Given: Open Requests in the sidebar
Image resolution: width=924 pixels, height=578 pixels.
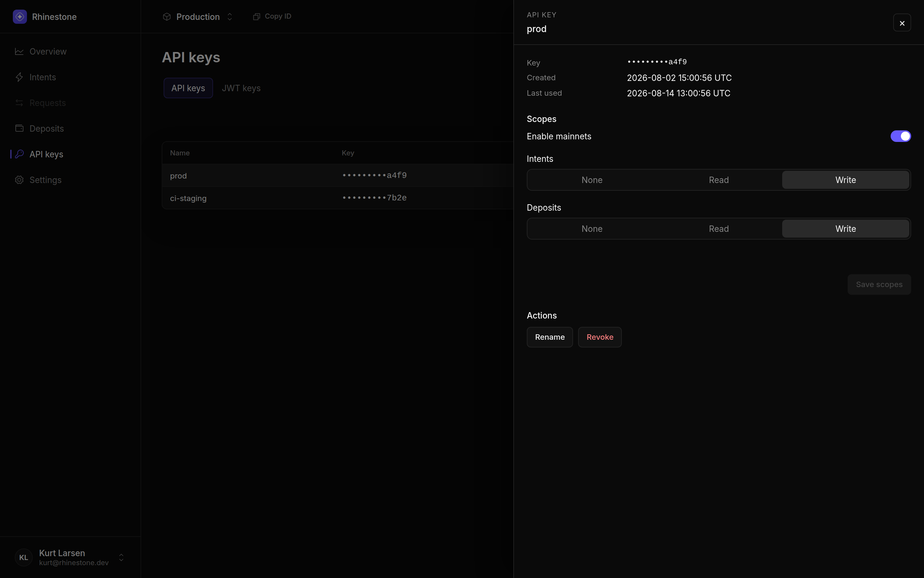Looking at the screenshot, I should 70,103.
